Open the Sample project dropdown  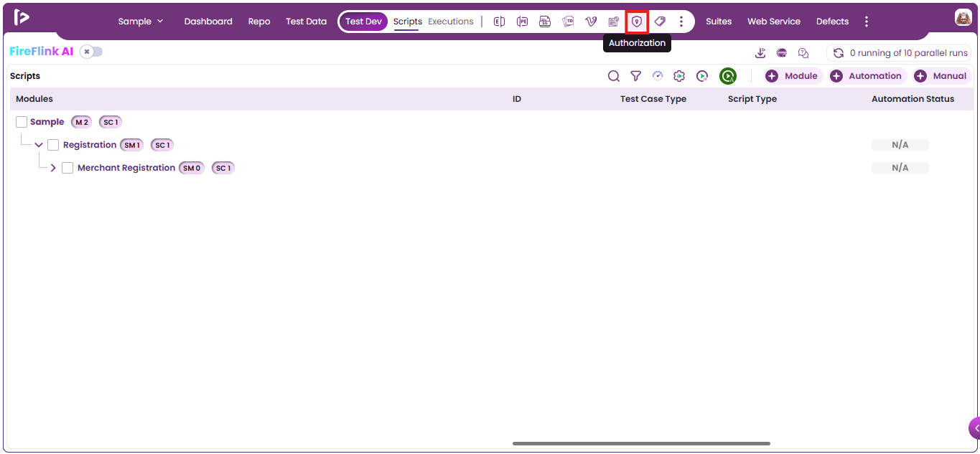click(141, 22)
